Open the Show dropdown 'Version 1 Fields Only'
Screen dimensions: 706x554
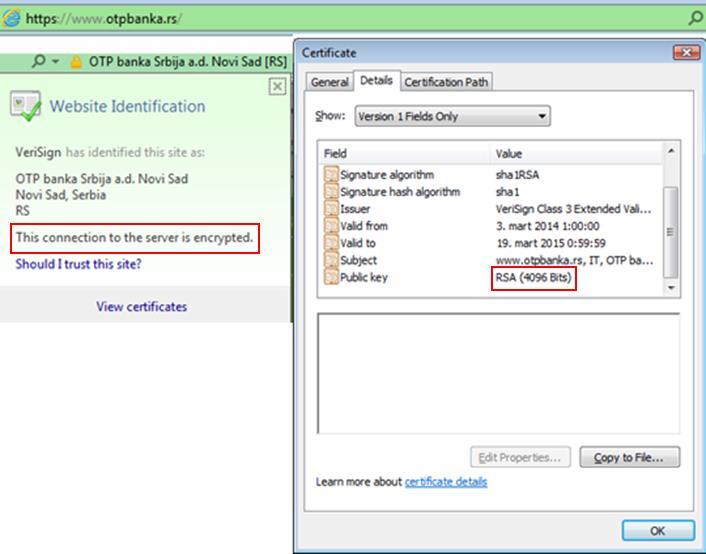[x=452, y=116]
